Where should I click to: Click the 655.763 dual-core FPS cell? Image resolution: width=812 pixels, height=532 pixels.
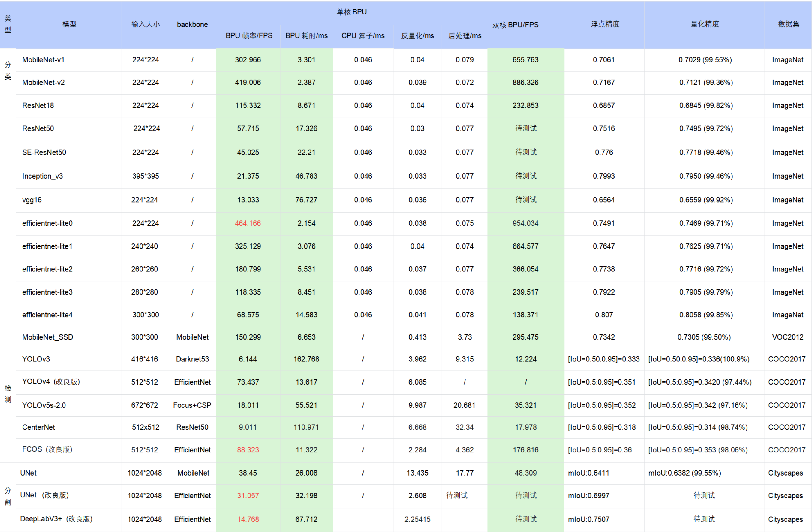525,60
